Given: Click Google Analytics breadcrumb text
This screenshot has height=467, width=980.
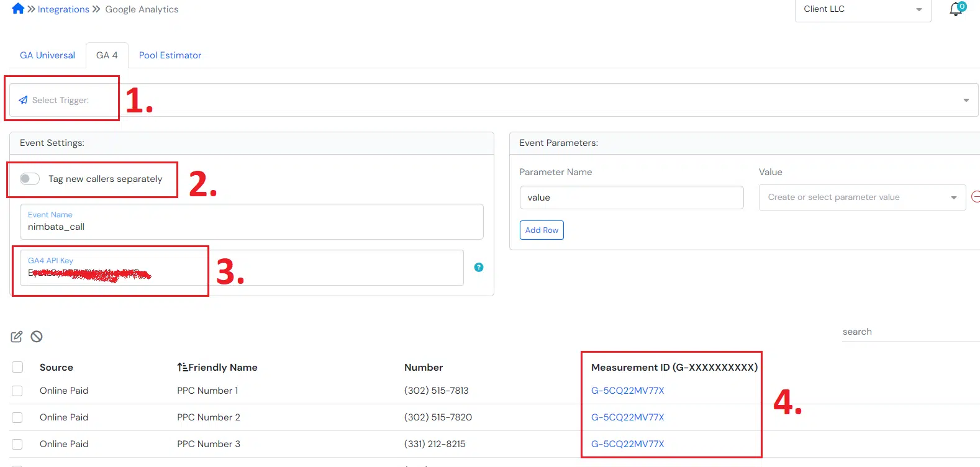Looking at the screenshot, I should (142, 9).
